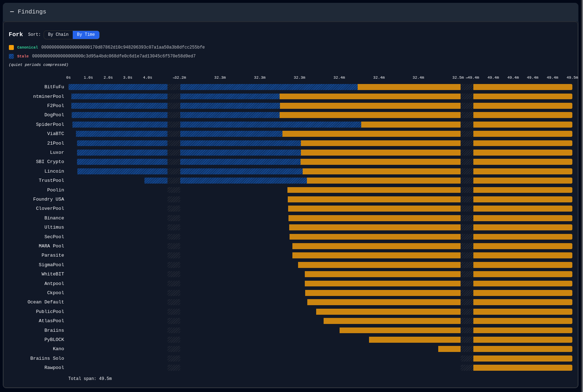Click the Antpool row label
Viewport: 583px width, 392px height.
54,284
